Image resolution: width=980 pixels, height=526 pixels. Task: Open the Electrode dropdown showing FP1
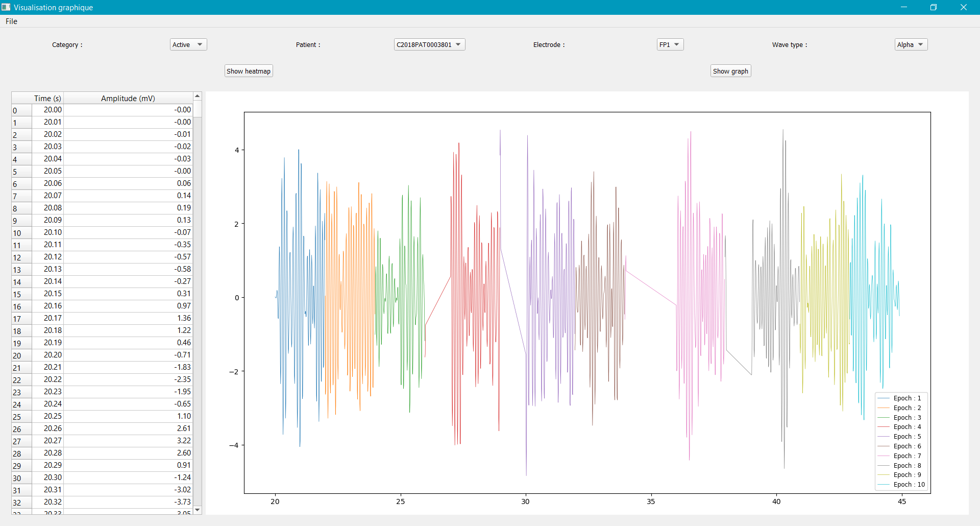[x=670, y=44]
